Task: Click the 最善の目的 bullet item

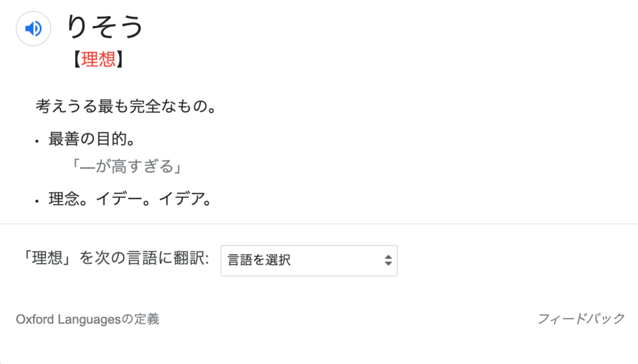Action: [92, 139]
